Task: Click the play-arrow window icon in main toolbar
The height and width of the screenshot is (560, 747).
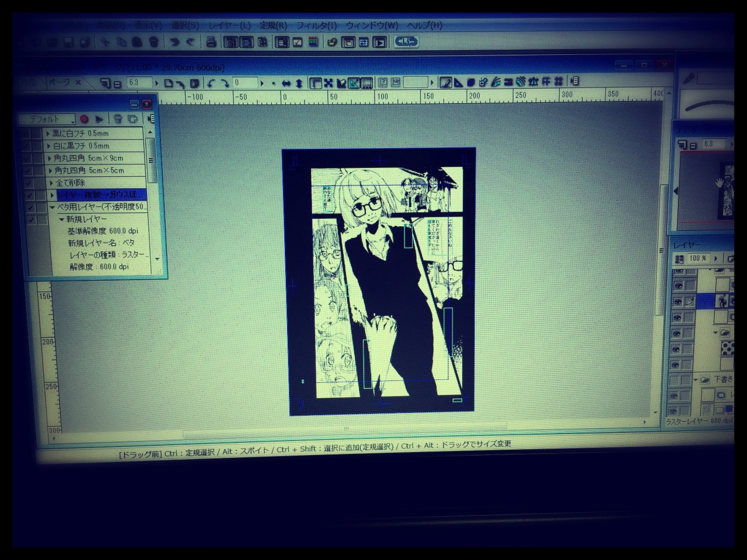Action: coord(379,42)
